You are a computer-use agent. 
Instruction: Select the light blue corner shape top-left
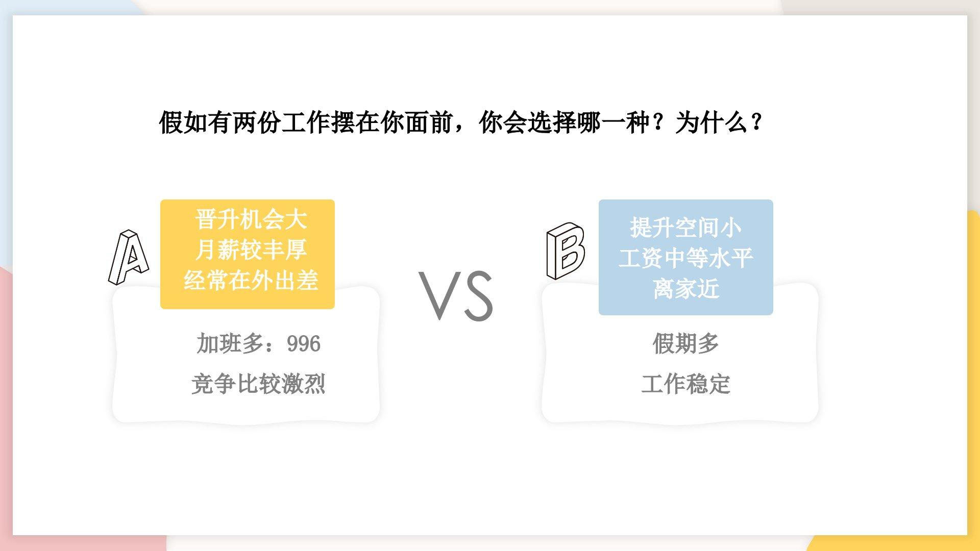click(x=6, y=102)
